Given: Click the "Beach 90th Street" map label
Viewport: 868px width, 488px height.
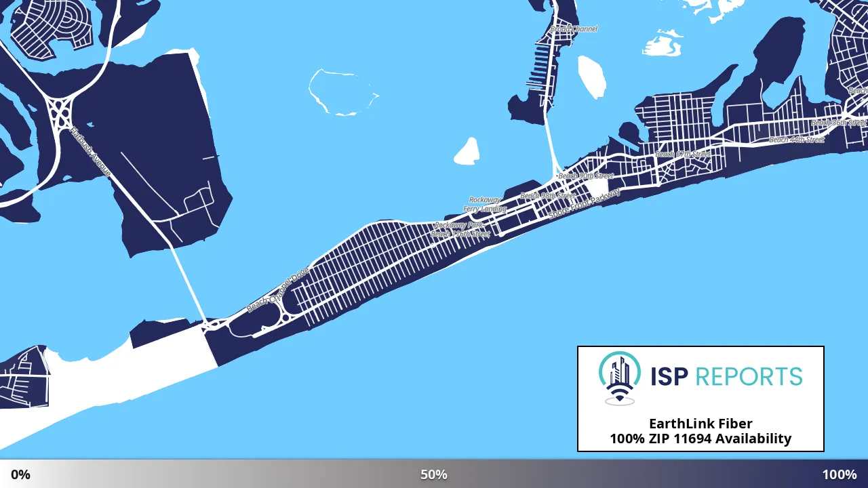Looking at the screenshot, I should 586,176.
